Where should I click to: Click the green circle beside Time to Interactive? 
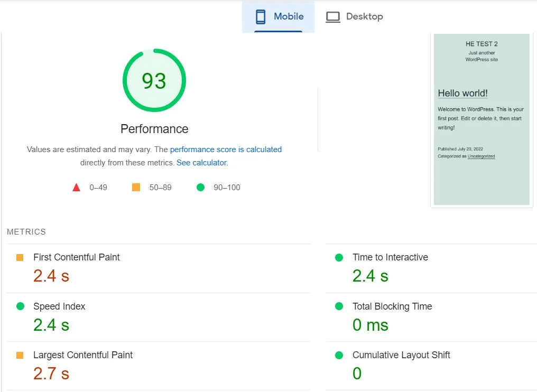[339, 257]
